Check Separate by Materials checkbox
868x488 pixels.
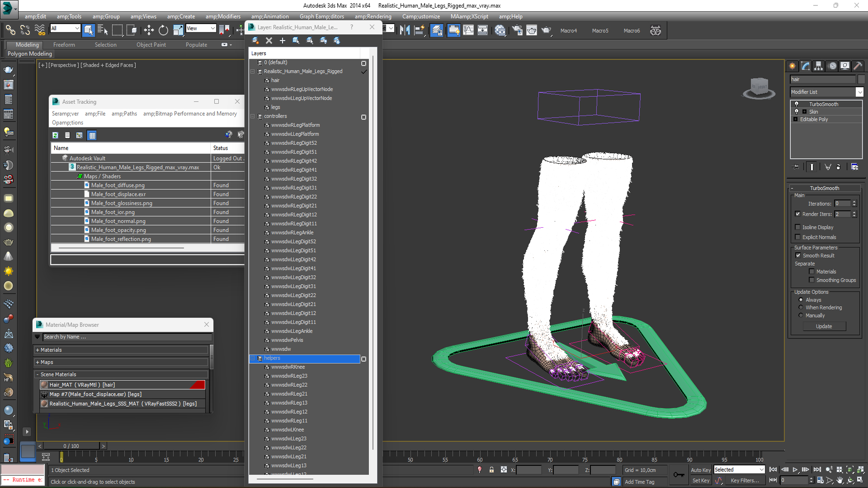pos(811,272)
